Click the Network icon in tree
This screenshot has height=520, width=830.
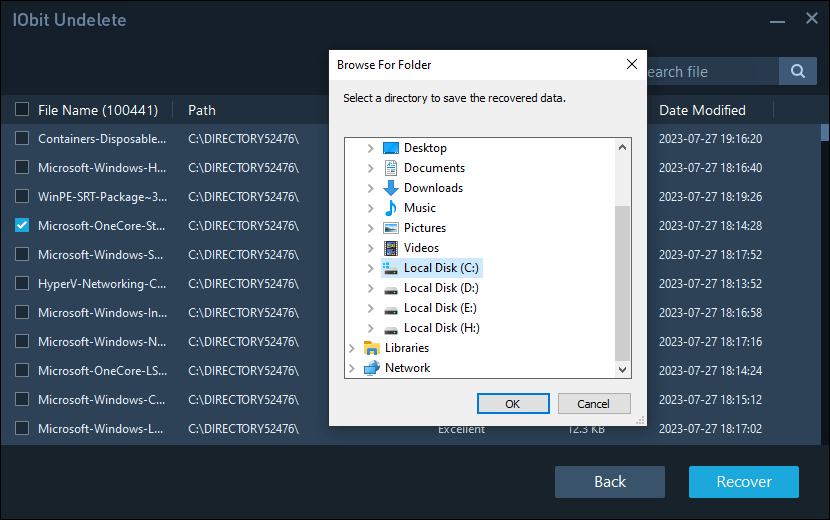[372, 368]
